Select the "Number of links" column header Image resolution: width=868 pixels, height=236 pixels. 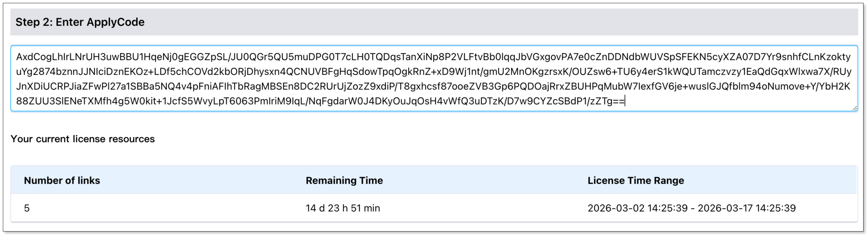click(62, 180)
